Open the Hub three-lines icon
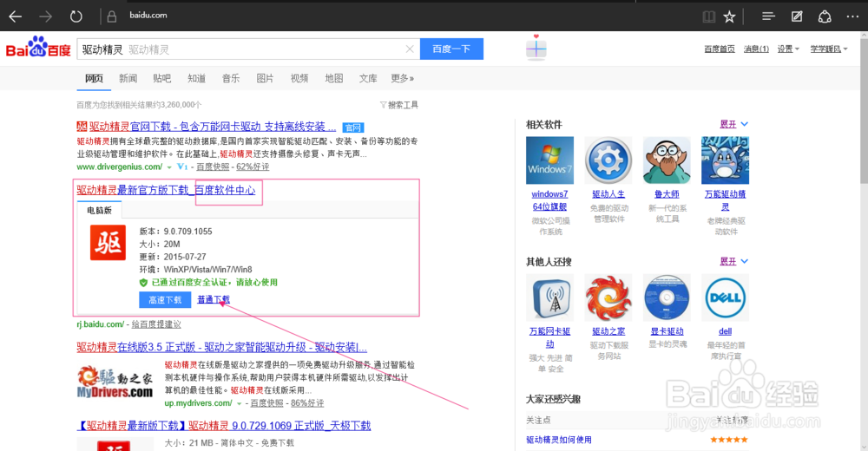The width and height of the screenshot is (868, 451). pos(768,16)
